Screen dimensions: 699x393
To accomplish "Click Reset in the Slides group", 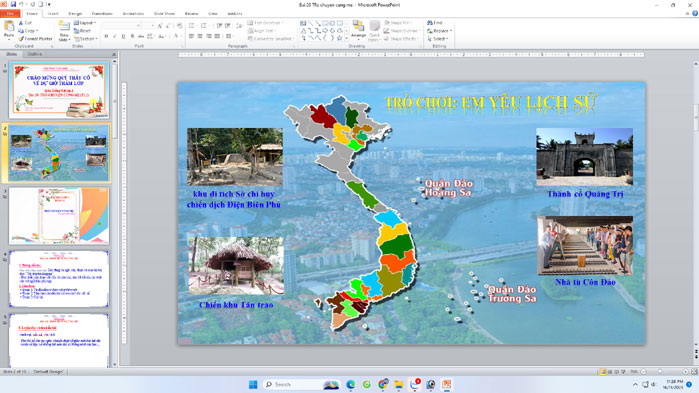I will click(82, 31).
